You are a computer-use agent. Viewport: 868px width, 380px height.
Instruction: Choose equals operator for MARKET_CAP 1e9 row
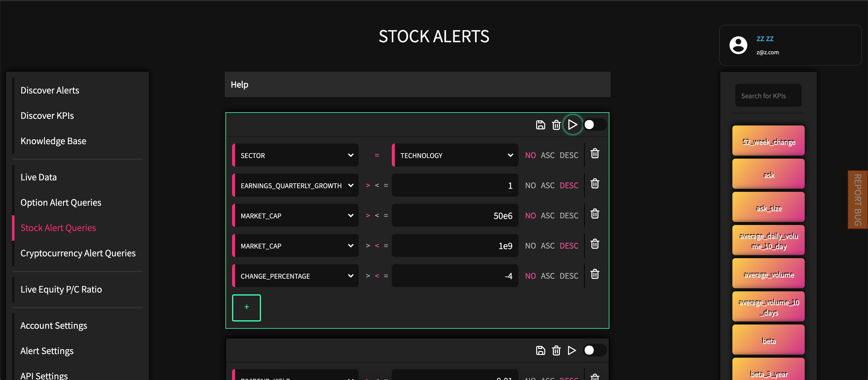pyautogui.click(x=386, y=245)
